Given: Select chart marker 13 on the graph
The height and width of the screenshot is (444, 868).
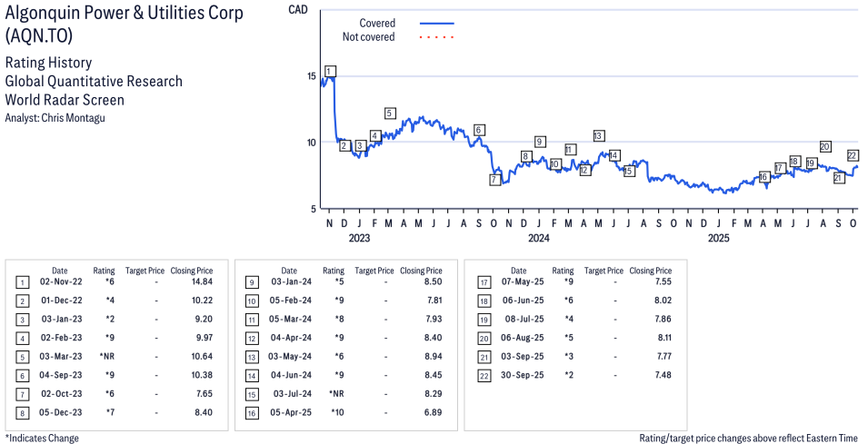Looking at the screenshot, I should point(598,135).
